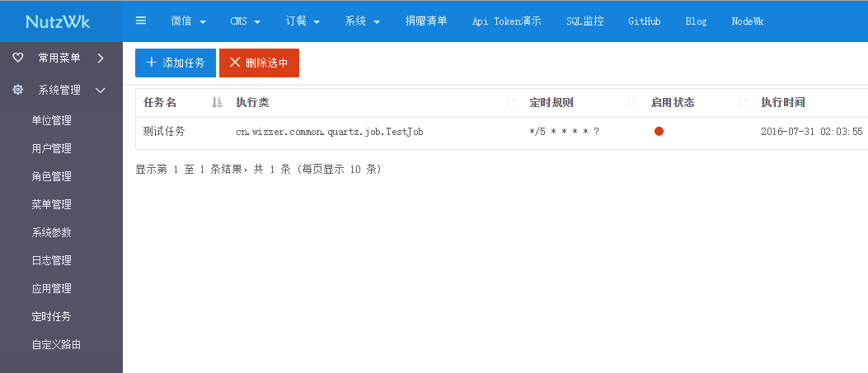Collapse the 系统管理 chevron
The height and width of the screenshot is (373, 868).
[x=101, y=90]
